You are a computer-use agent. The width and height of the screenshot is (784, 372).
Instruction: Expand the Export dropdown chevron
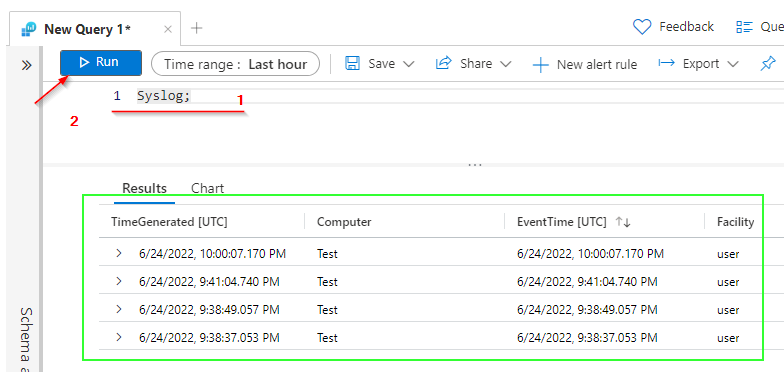(733, 64)
